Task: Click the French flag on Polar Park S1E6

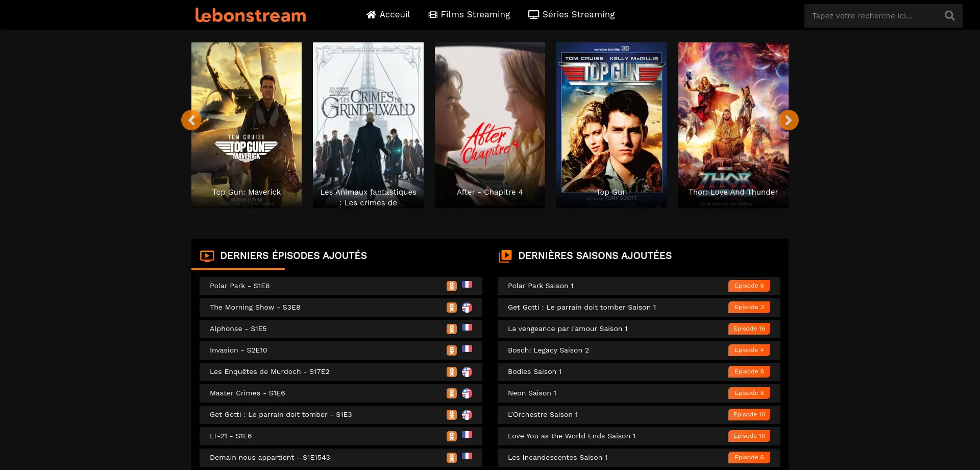Action: 467,285
